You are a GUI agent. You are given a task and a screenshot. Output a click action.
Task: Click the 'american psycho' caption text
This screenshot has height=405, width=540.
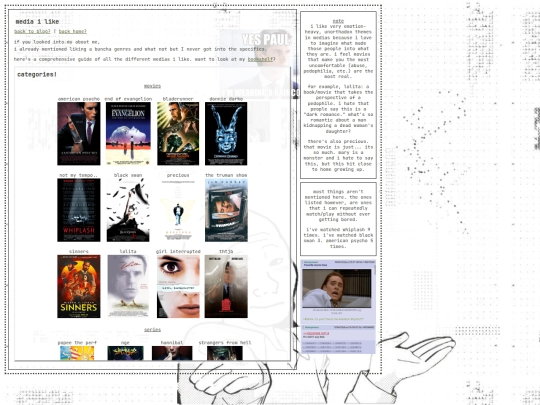point(79,99)
